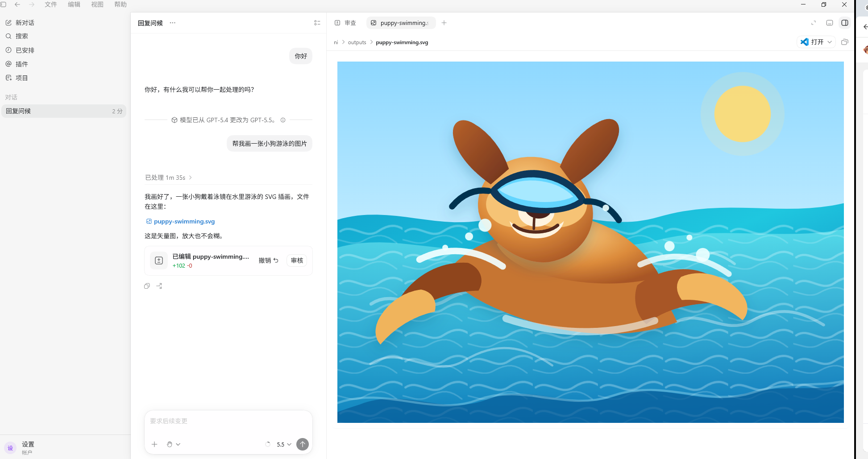Expand the preview panel to full size
Viewport: 868px width, 459px height.
(x=814, y=23)
